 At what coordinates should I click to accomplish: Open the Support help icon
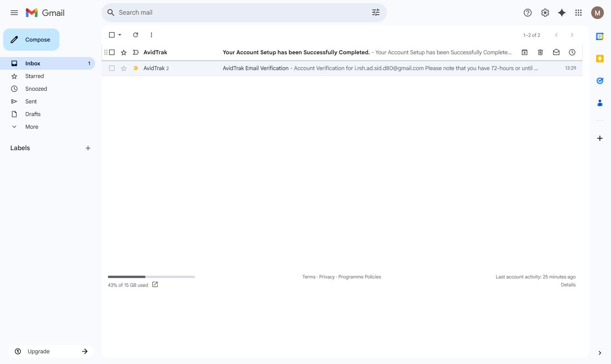[527, 13]
